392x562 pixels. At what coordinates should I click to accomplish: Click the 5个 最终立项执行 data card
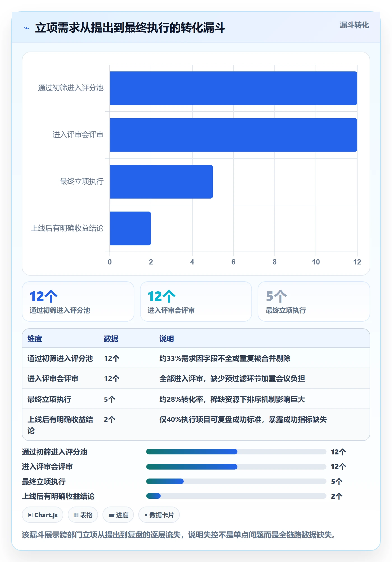pos(314,301)
